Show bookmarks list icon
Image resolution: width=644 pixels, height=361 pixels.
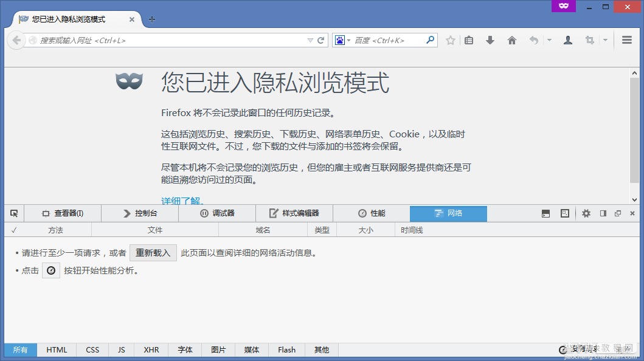(x=469, y=40)
